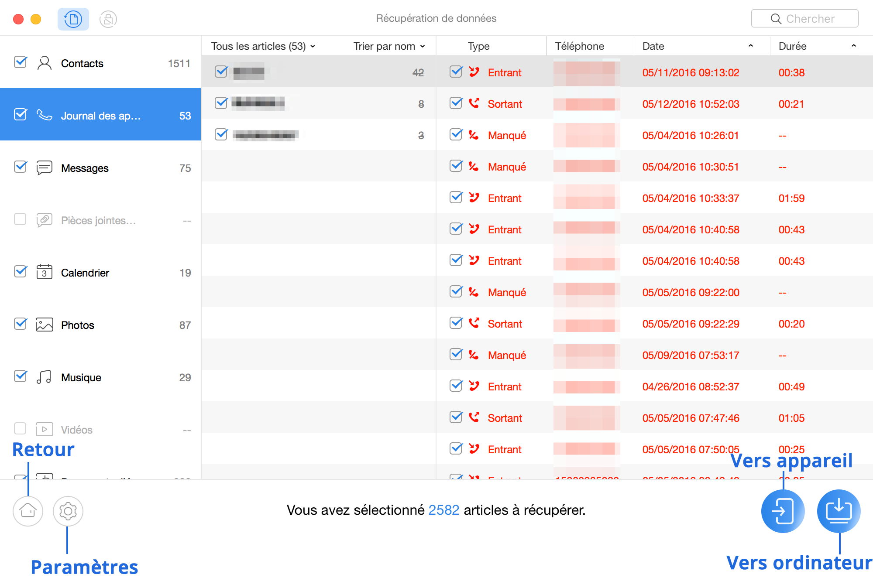
Task: Click outgoing call icon at 05/05/2016 09:22:29
Action: pyautogui.click(x=474, y=323)
